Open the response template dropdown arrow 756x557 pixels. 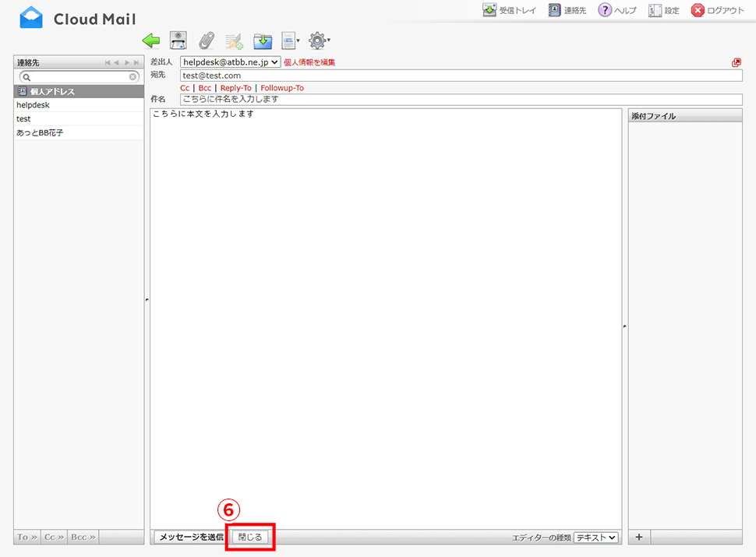(x=298, y=41)
